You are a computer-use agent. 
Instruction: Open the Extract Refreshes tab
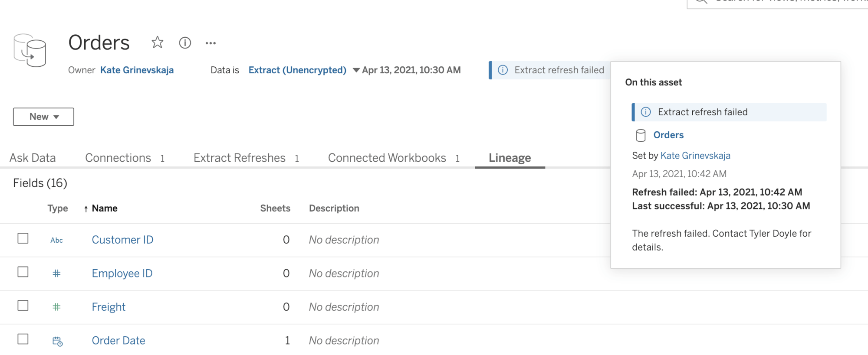tap(240, 158)
